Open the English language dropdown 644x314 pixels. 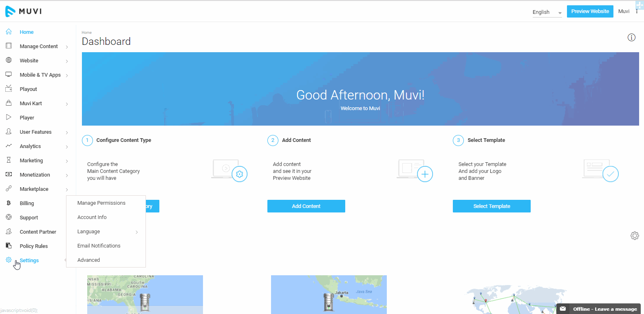tap(547, 12)
